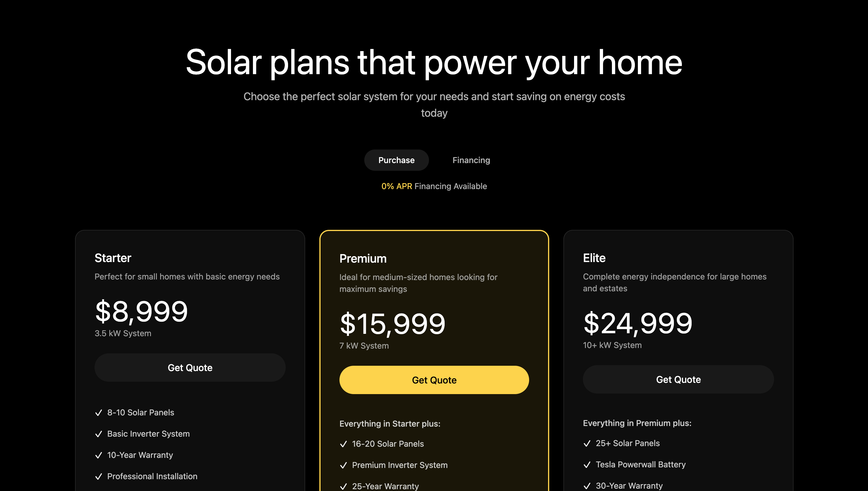Click the checkmark beside Basic Inverter System
Screen dimensions: 868x491
pyautogui.click(x=99, y=434)
